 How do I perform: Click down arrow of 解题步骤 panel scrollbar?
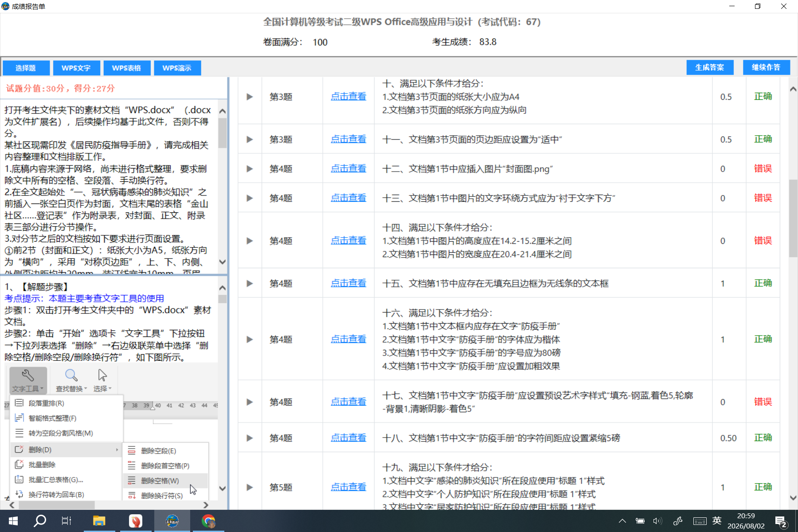(x=223, y=489)
